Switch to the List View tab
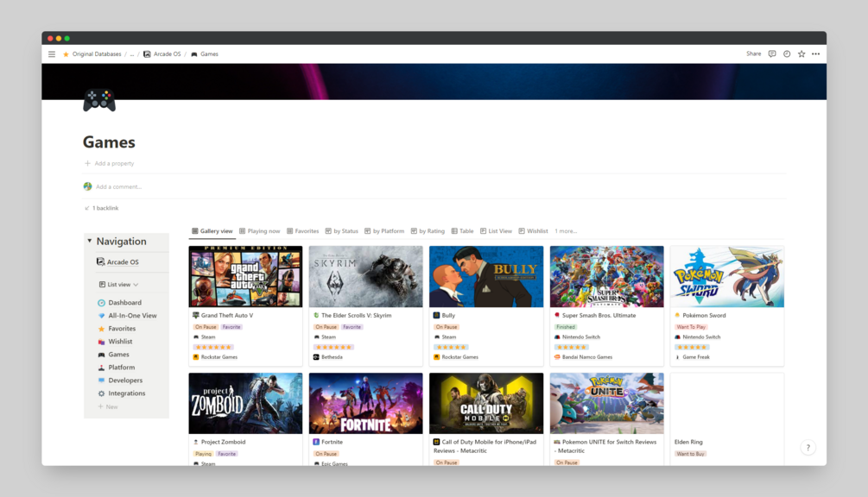Viewport: 868px width, 497px height. coord(496,231)
